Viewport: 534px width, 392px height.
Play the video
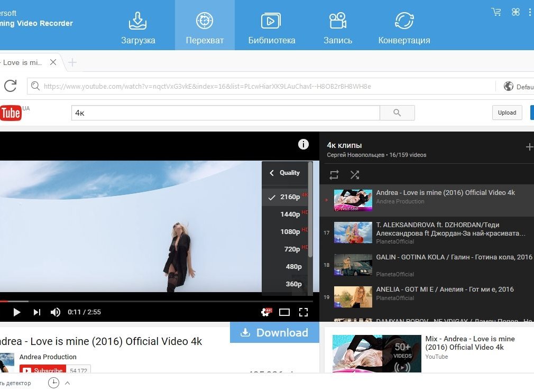pyautogui.click(x=16, y=312)
